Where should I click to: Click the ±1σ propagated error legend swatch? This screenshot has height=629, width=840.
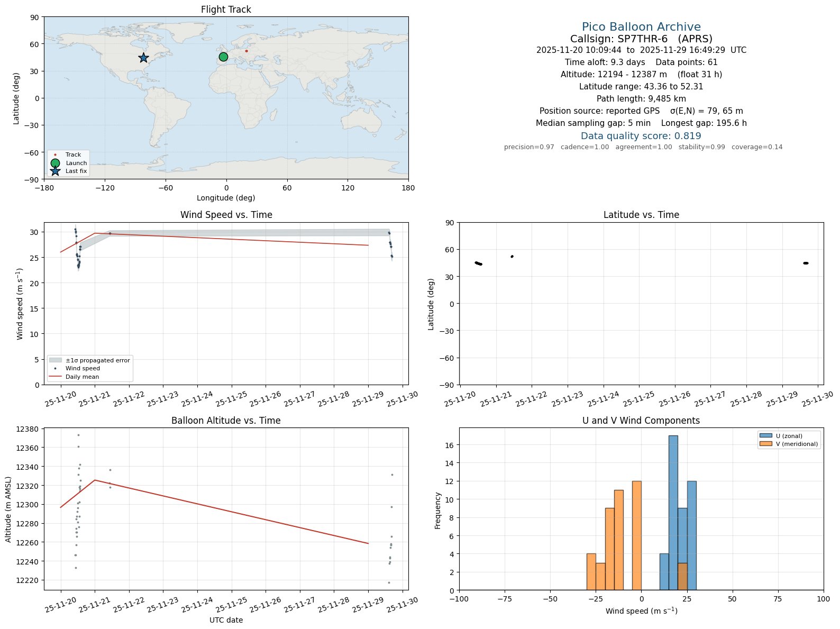click(55, 360)
